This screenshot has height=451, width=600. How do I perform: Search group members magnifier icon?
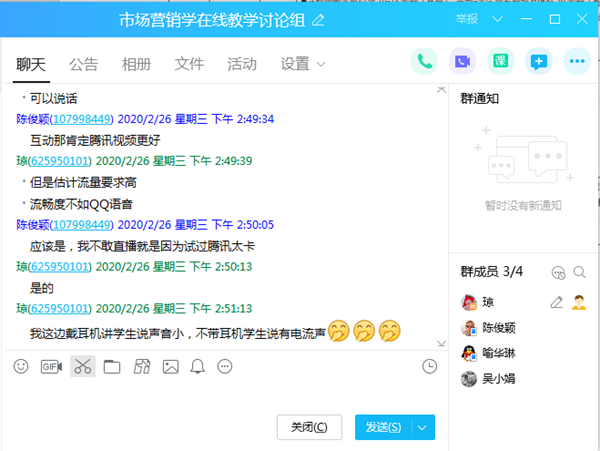[x=579, y=272]
